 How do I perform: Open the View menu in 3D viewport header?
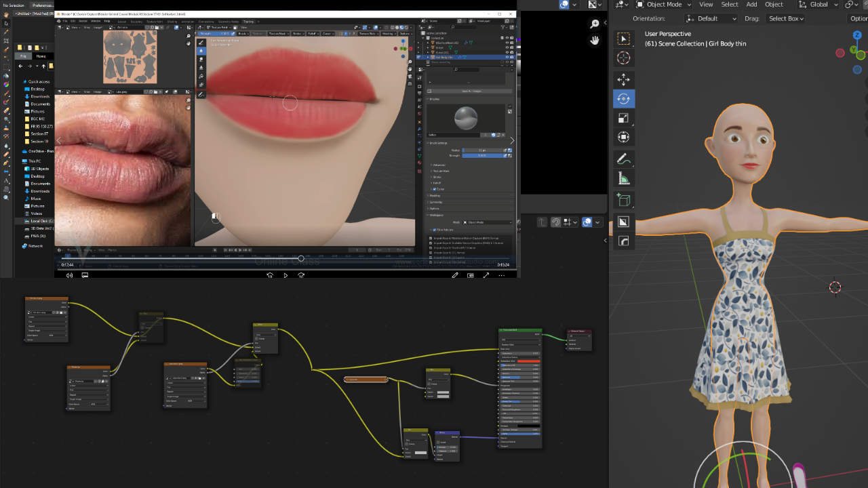tap(706, 4)
